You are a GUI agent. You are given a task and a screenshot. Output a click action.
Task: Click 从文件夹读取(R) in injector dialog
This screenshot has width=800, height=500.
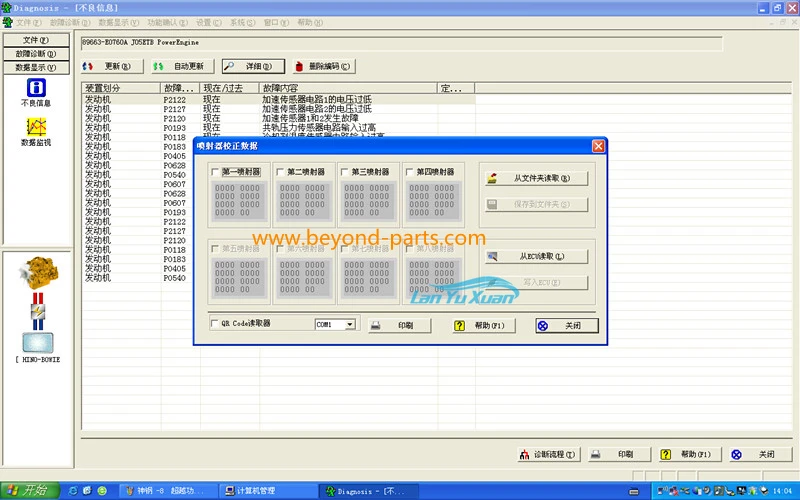(x=536, y=178)
